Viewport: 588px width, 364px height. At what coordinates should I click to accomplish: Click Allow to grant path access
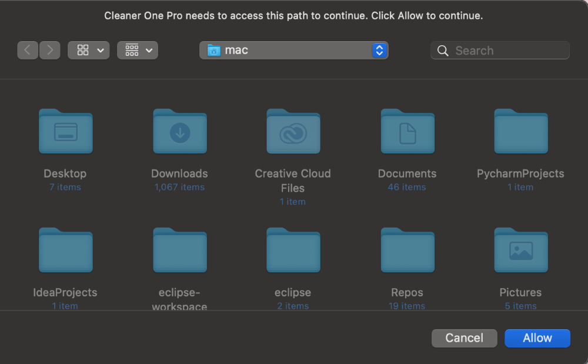tap(537, 338)
